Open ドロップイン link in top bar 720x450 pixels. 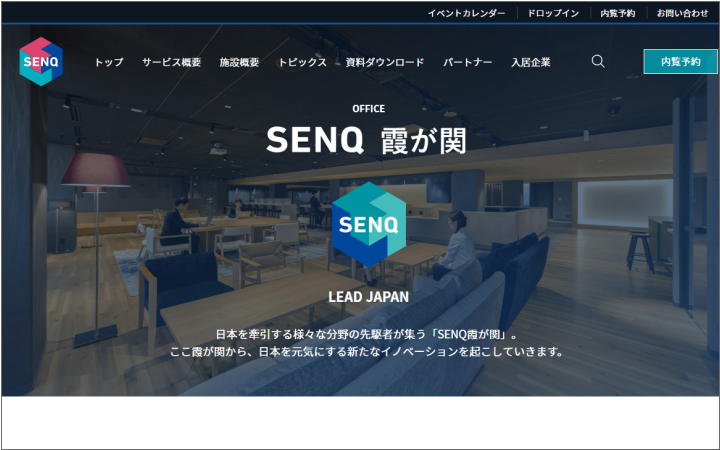pyautogui.click(x=553, y=13)
